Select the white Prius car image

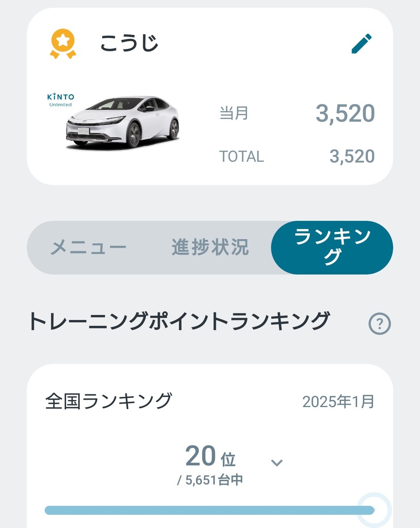122,122
